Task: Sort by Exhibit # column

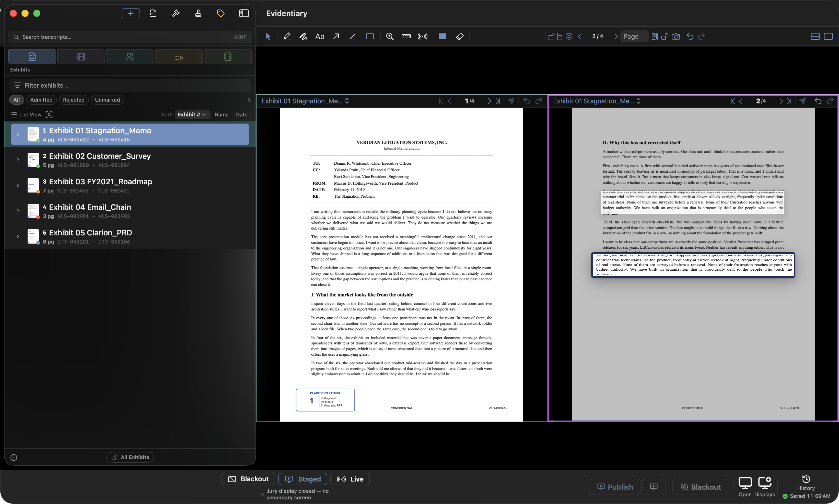Action: (x=192, y=115)
